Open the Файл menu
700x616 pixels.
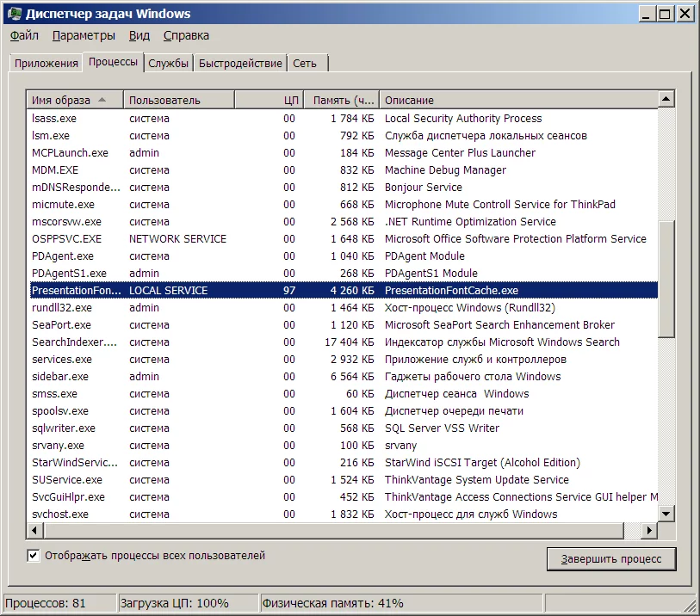[x=24, y=36]
